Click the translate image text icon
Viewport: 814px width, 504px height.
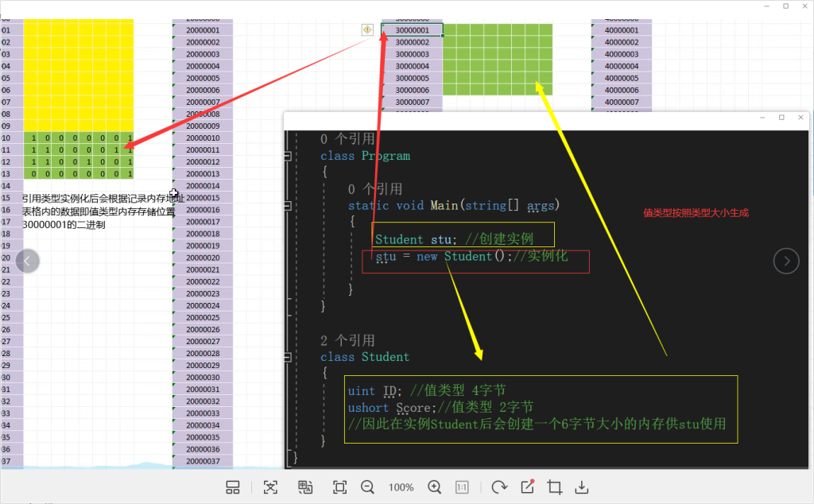(x=305, y=487)
